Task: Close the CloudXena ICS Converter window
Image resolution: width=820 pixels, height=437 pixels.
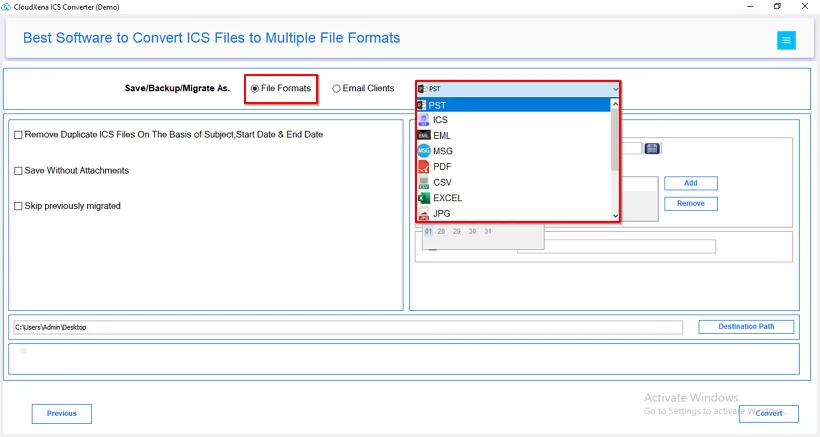Action: click(805, 6)
